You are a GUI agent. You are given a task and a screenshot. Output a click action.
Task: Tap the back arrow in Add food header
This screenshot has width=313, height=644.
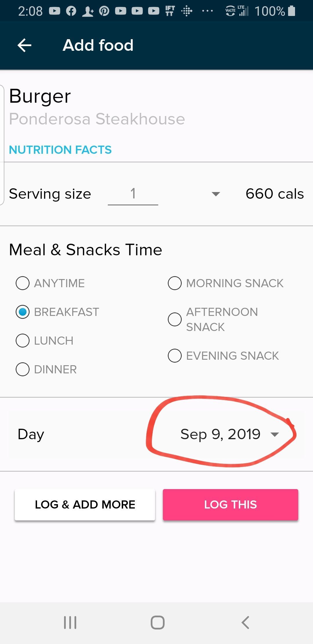24,46
